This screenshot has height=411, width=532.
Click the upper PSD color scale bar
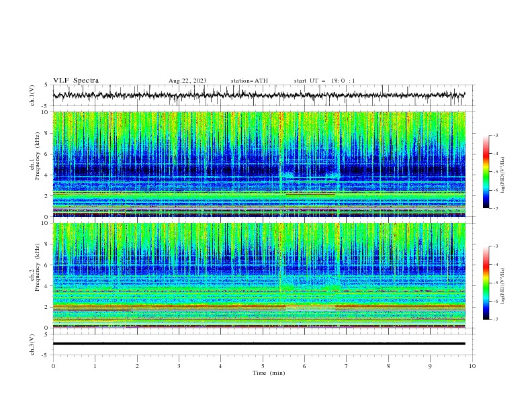click(486, 171)
